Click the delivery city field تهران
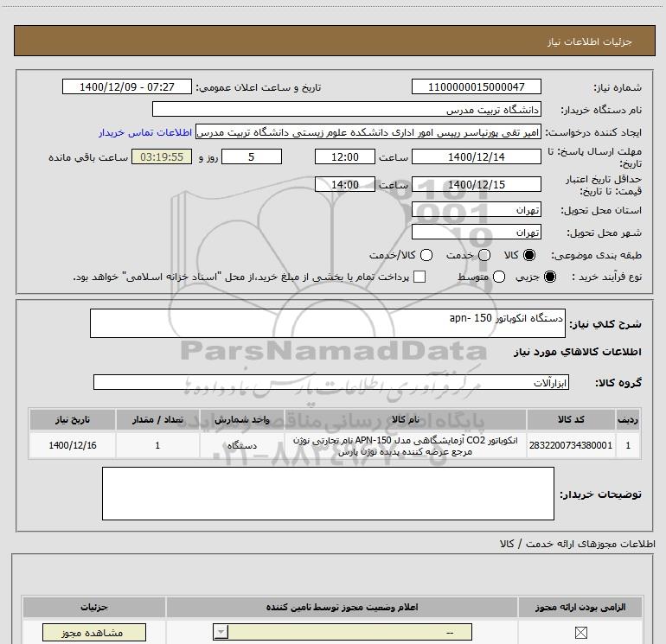 (476, 233)
